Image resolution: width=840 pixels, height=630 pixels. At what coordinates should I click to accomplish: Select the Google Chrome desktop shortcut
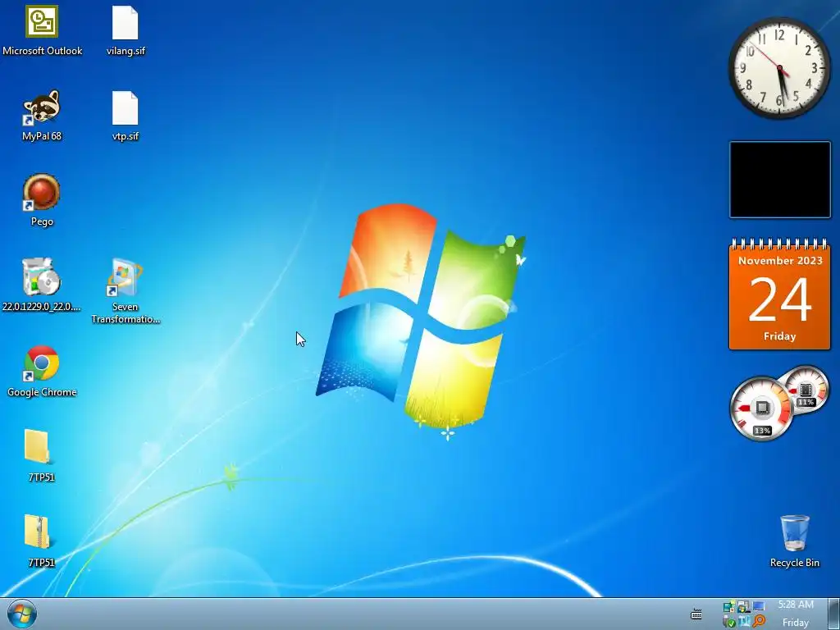pyautogui.click(x=42, y=371)
